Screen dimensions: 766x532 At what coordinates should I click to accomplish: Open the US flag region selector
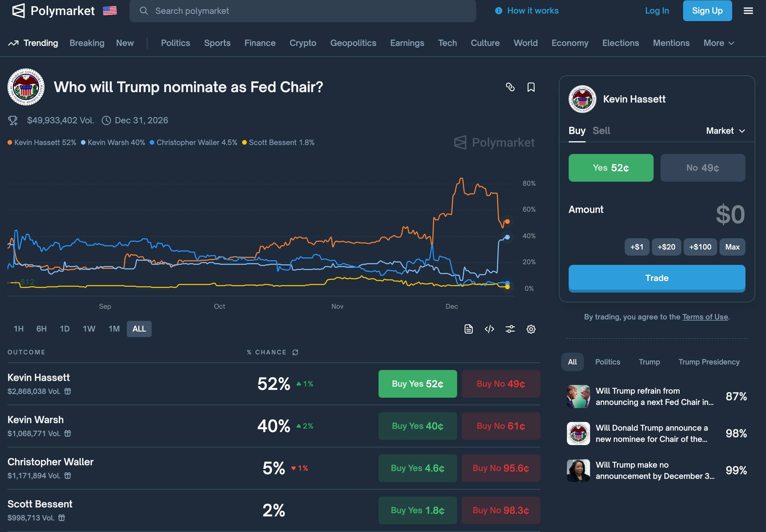click(110, 11)
